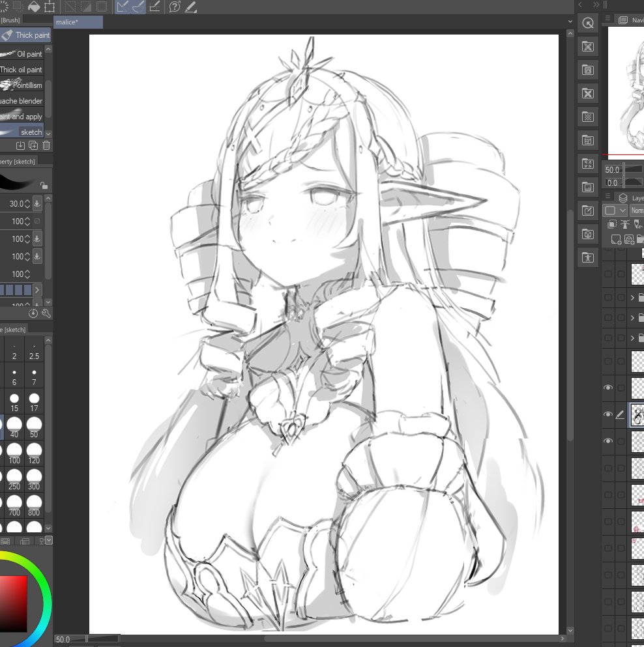Choose brush size 50 preset

(x=34, y=427)
